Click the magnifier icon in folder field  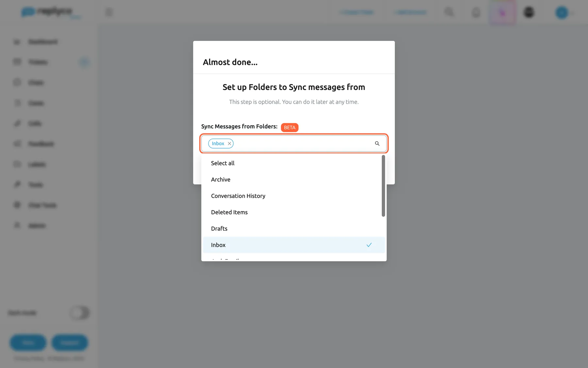coord(377,144)
